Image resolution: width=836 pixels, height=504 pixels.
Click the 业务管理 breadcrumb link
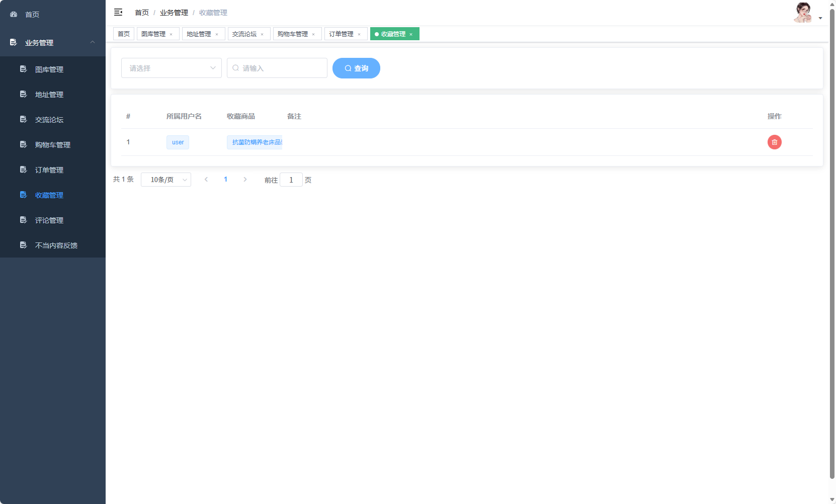pos(174,13)
